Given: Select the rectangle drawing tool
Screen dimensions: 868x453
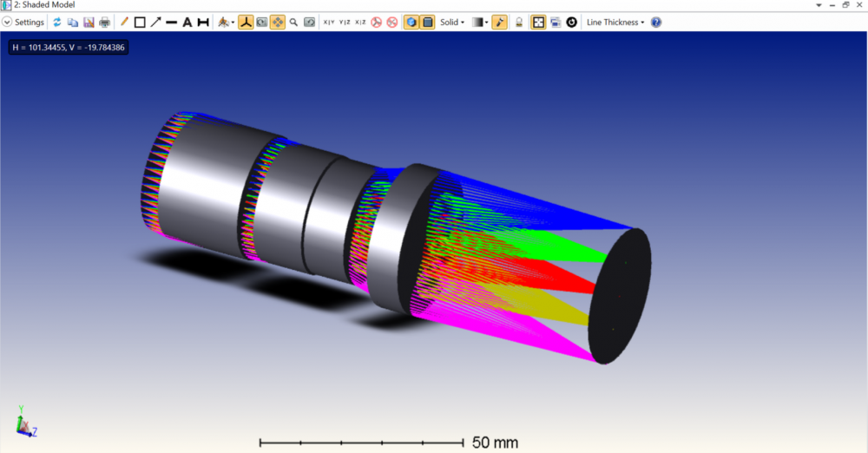Looking at the screenshot, I should 139,22.
